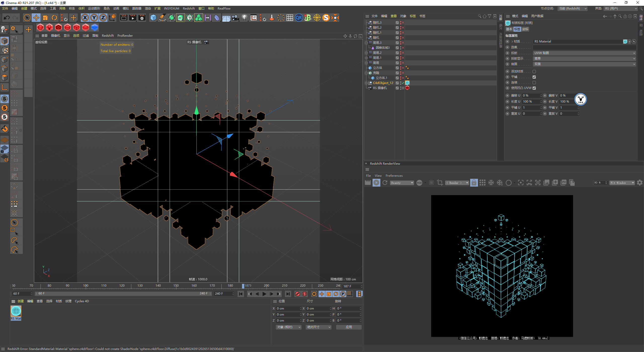Screen dimensions: 644x352
Task: Switch to the 坐标 tab
Action: point(525,29)
